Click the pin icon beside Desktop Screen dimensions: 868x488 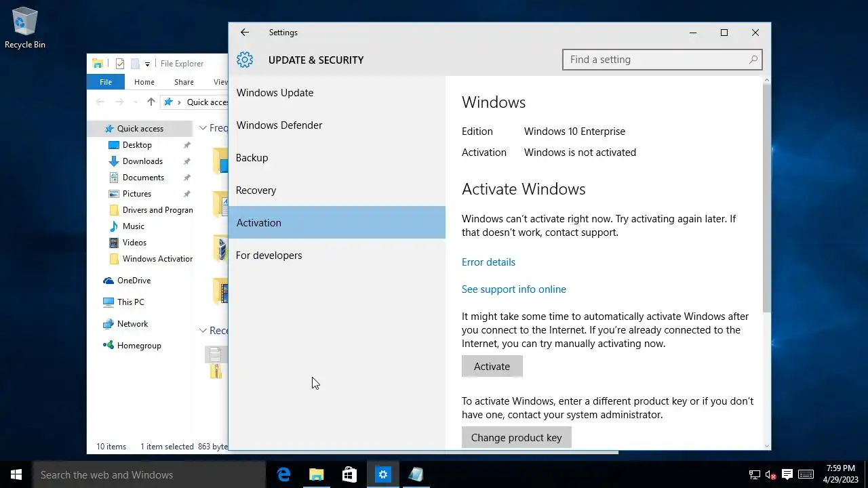pyautogui.click(x=187, y=145)
